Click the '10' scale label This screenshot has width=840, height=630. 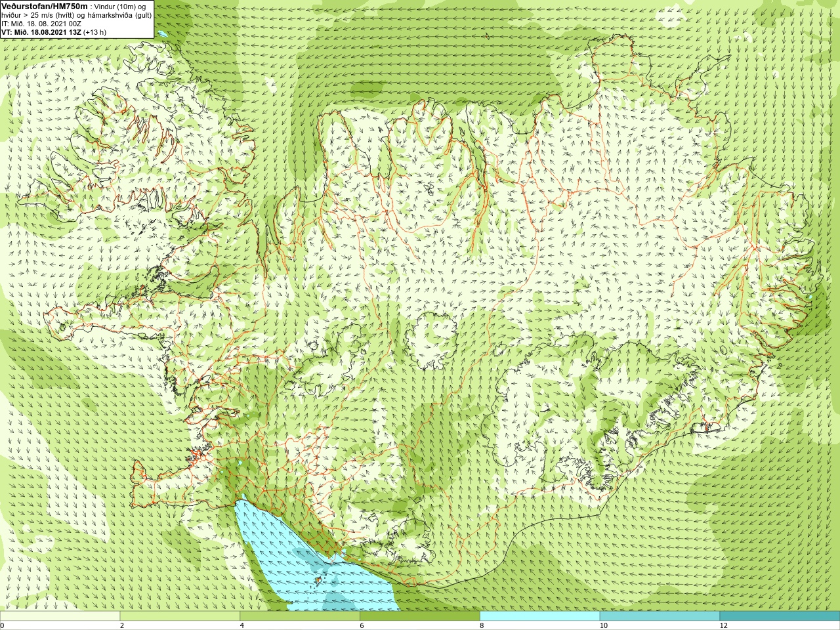pyautogui.click(x=603, y=625)
